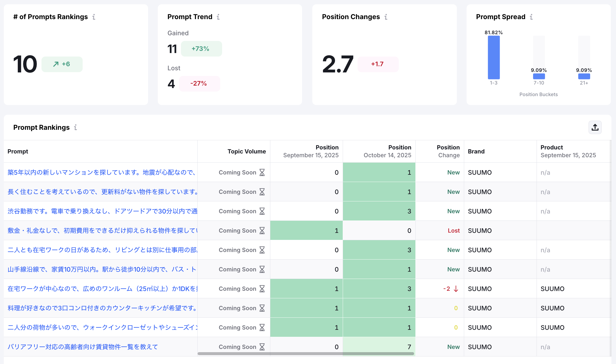Viewport: 616px width, 364px height.
Task: Click the red down arrow beside -2 change
Action: coord(456,289)
